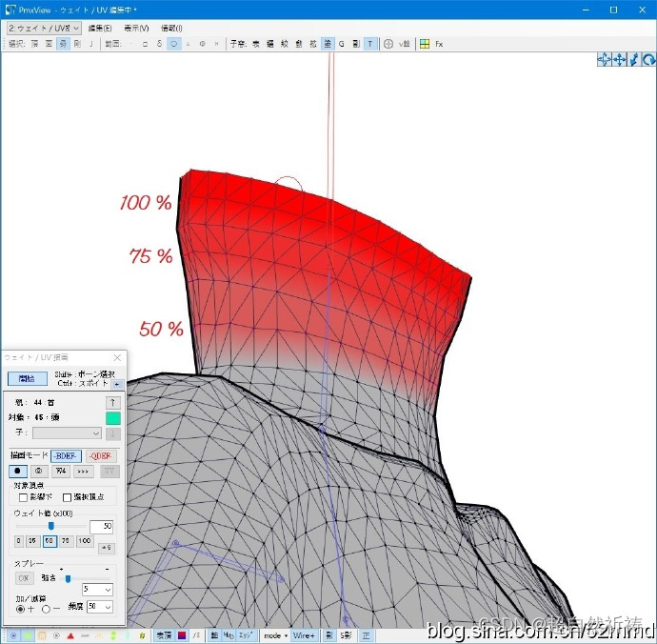Toggle the T button in top toolbar

pyautogui.click(x=370, y=44)
